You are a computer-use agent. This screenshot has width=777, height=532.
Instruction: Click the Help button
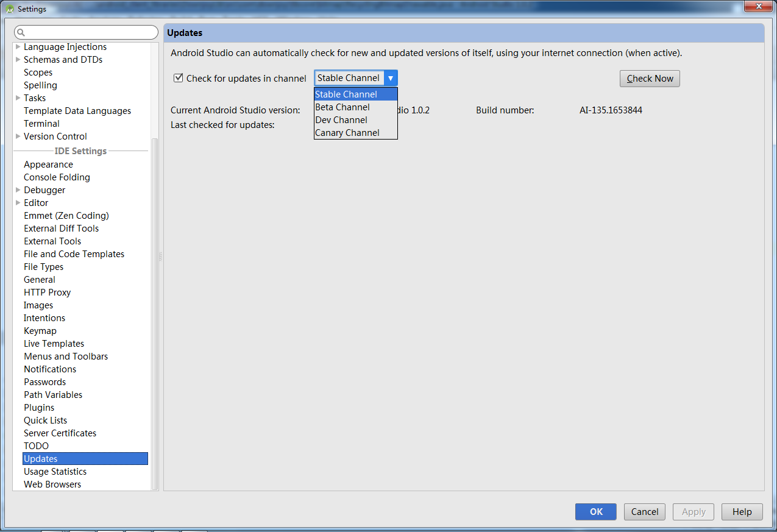[x=742, y=511]
